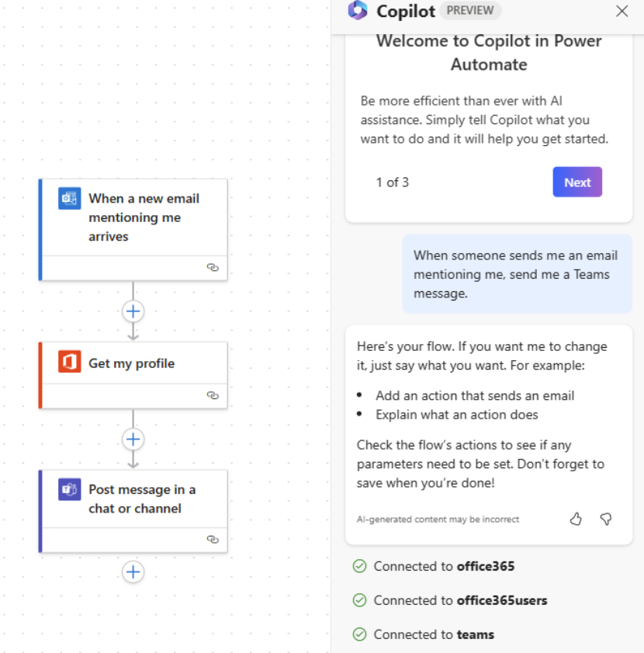Click the Copilot logo in panel header

coord(358,10)
